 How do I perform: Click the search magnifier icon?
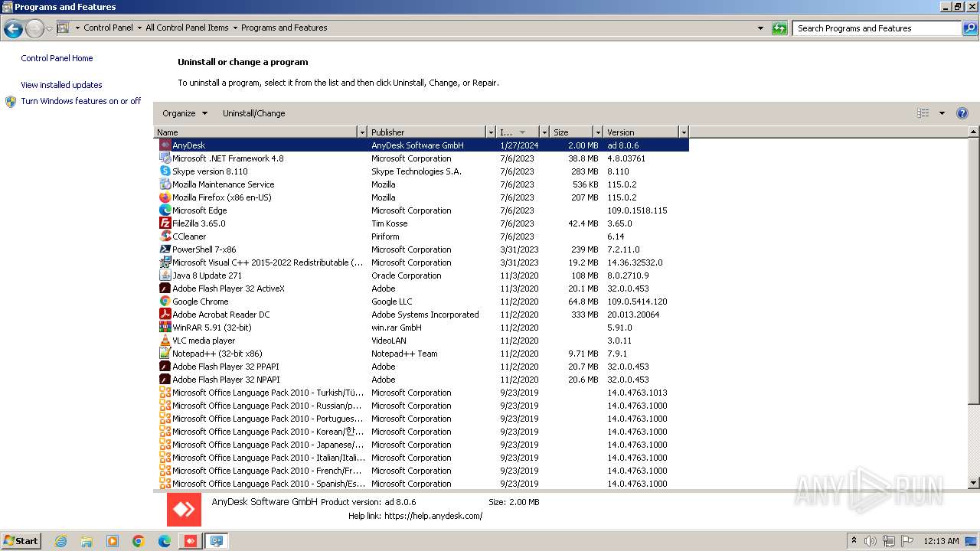[970, 28]
